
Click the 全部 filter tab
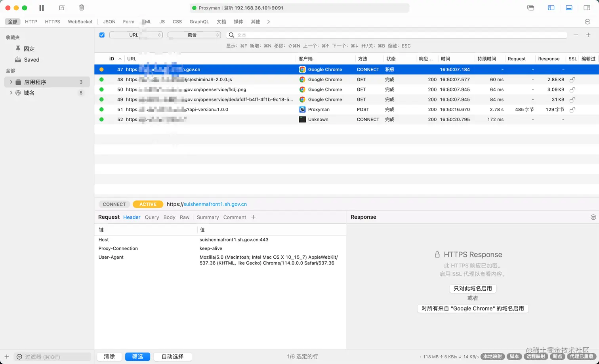[13, 22]
